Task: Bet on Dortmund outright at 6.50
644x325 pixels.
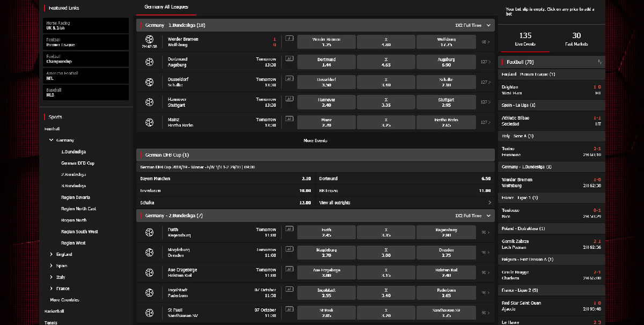Action: pyautogui.click(x=405, y=179)
